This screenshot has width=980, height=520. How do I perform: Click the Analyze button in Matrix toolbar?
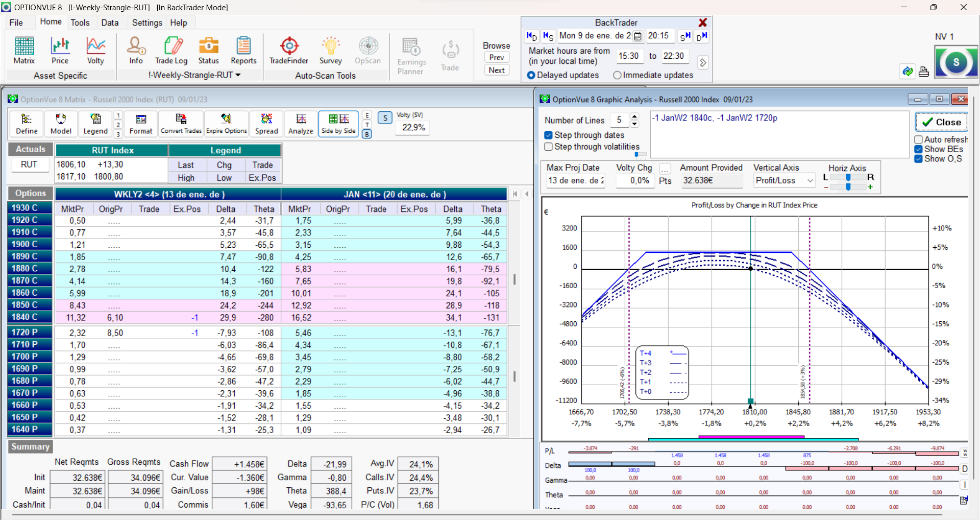301,124
